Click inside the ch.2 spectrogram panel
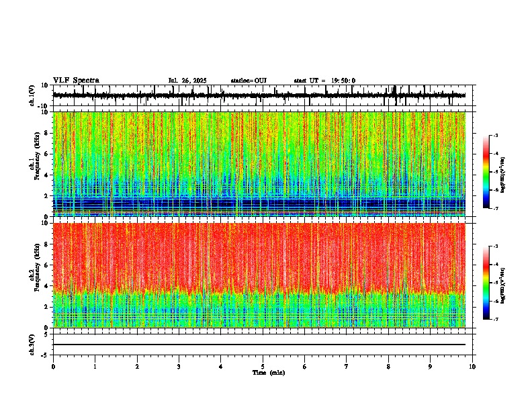Image resolution: width=532 pixels, height=411 pixels. [x=263, y=275]
